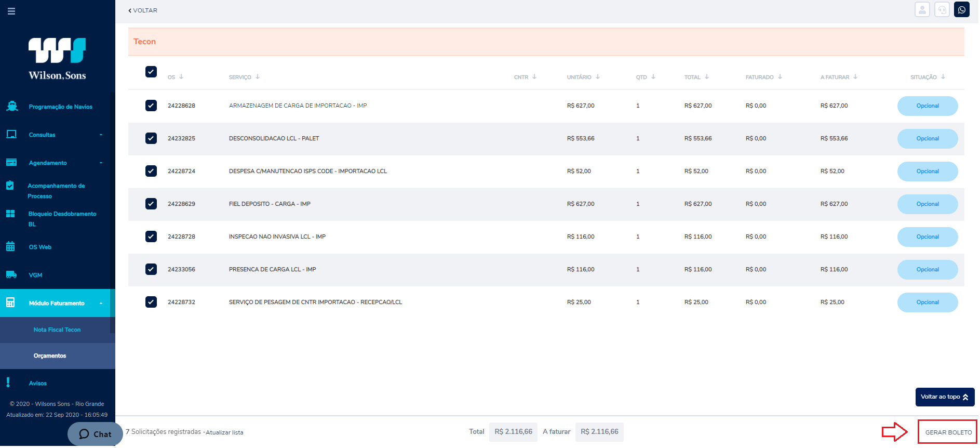The height and width of the screenshot is (448, 980).
Task: Click the Módulo Faturamento calculator icon
Action: point(10,302)
